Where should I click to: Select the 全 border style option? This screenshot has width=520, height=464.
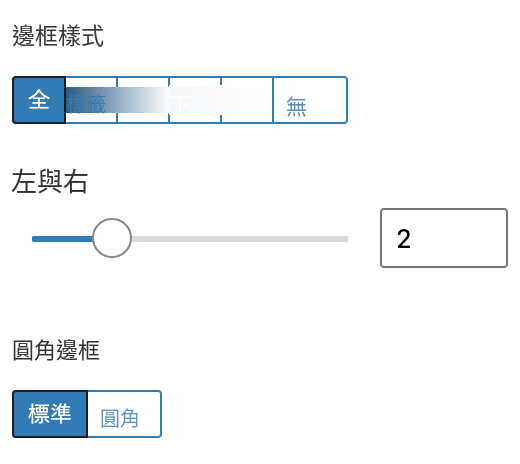click(39, 100)
